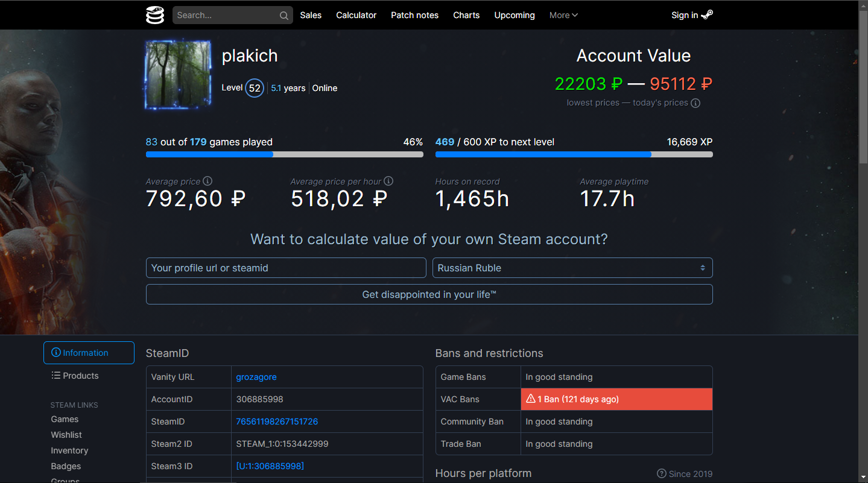Click the 17.7h average playtime value
Image resolution: width=868 pixels, height=483 pixels.
pyautogui.click(x=607, y=198)
